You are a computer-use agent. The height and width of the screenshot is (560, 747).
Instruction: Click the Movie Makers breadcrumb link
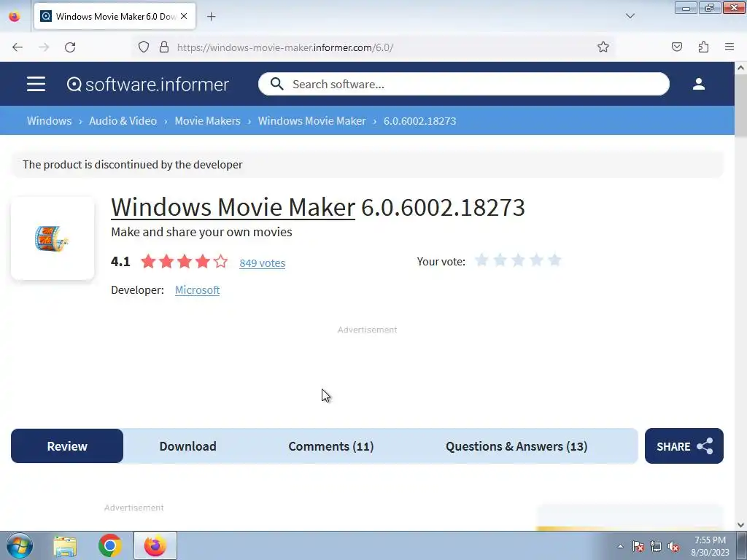click(x=207, y=120)
